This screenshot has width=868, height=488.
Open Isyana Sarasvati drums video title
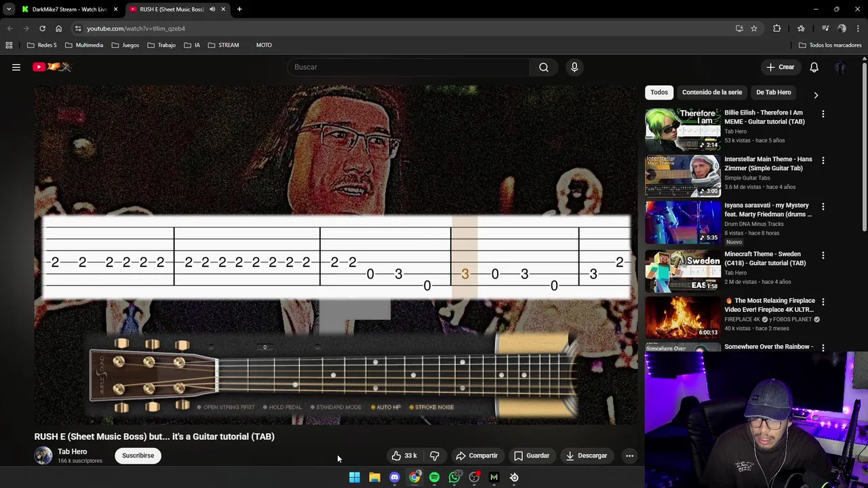click(768, 209)
